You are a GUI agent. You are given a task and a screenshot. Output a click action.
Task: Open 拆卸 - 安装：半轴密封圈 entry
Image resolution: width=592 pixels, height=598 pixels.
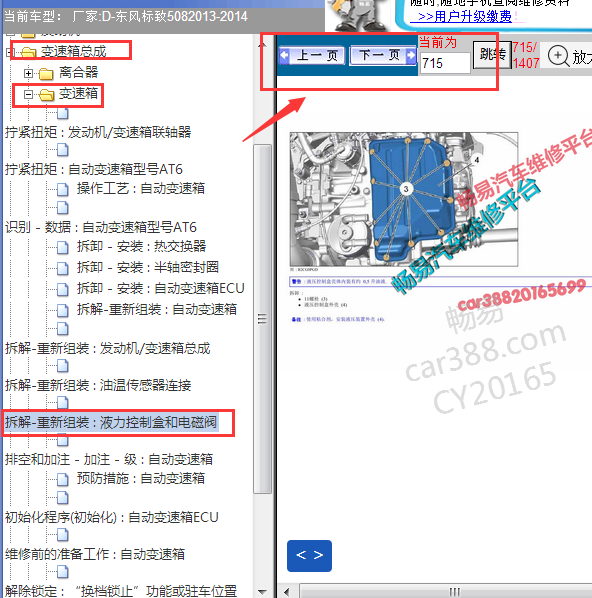[x=148, y=267]
